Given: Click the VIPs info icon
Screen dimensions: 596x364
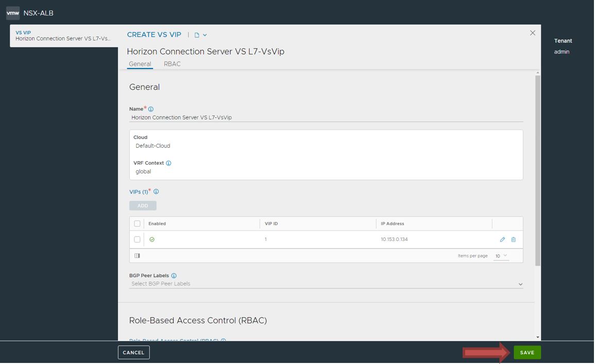Looking at the screenshot, I should (156, 192).
